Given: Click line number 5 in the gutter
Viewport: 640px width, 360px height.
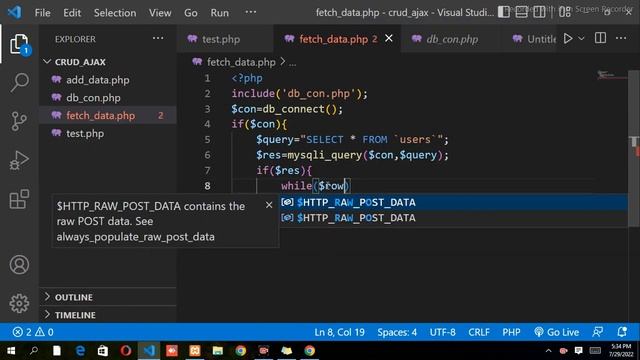Looking at the screenshot, I should point(207,140).
